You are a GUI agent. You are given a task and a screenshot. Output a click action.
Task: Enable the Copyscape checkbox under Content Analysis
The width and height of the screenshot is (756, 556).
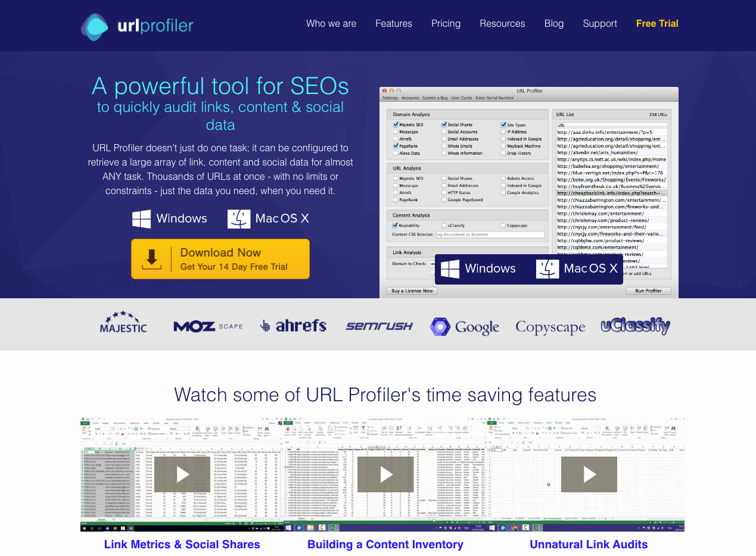[503, 226]
